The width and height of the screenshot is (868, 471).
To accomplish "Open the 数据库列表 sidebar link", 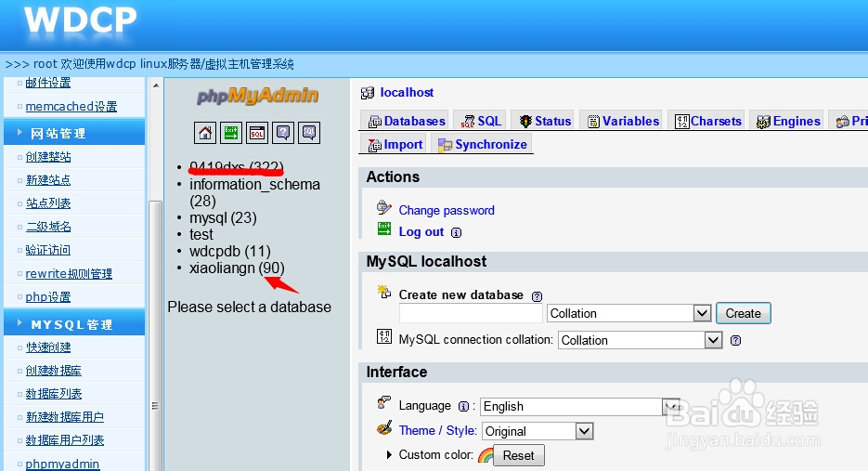I will [x=54, y=394].
